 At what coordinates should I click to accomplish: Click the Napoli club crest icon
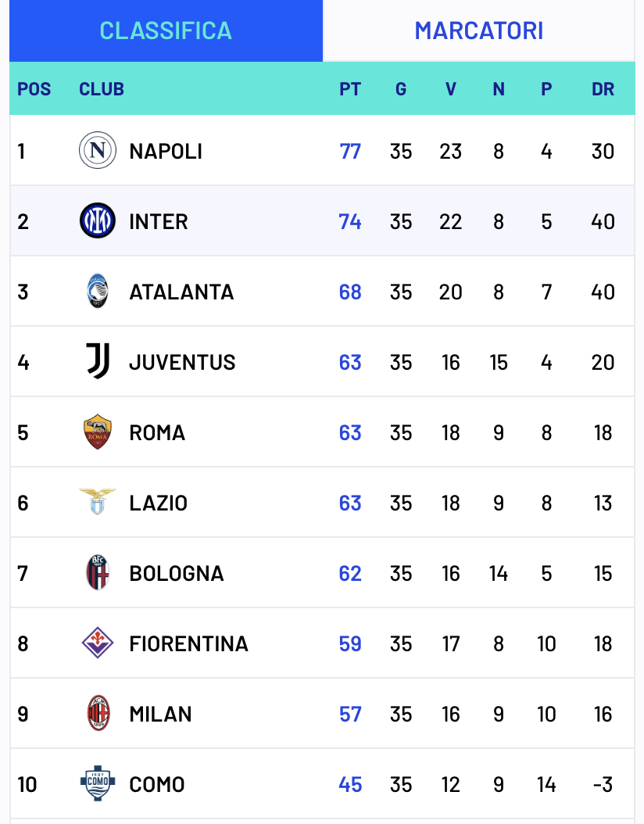[98, 150]
